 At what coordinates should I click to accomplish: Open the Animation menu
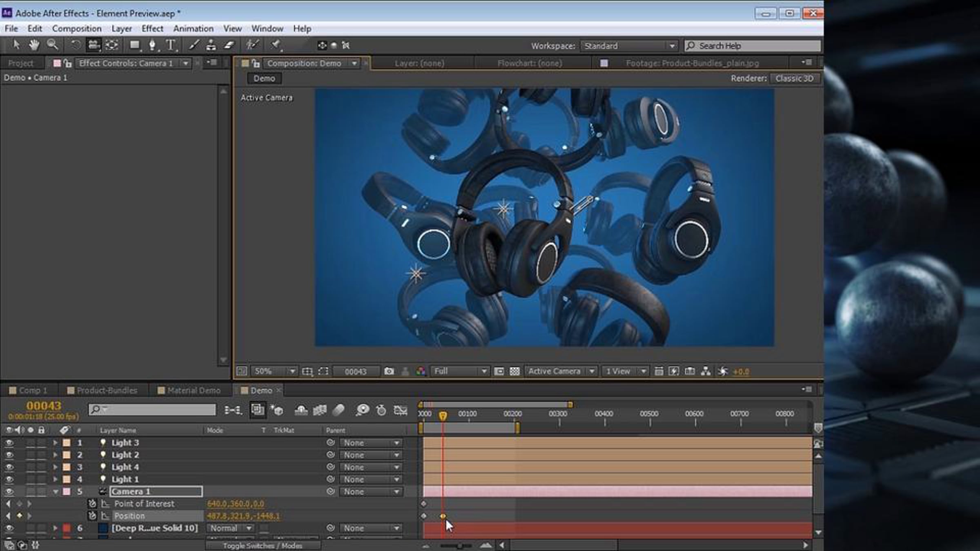pyautogui.click(x=193, y=29)
